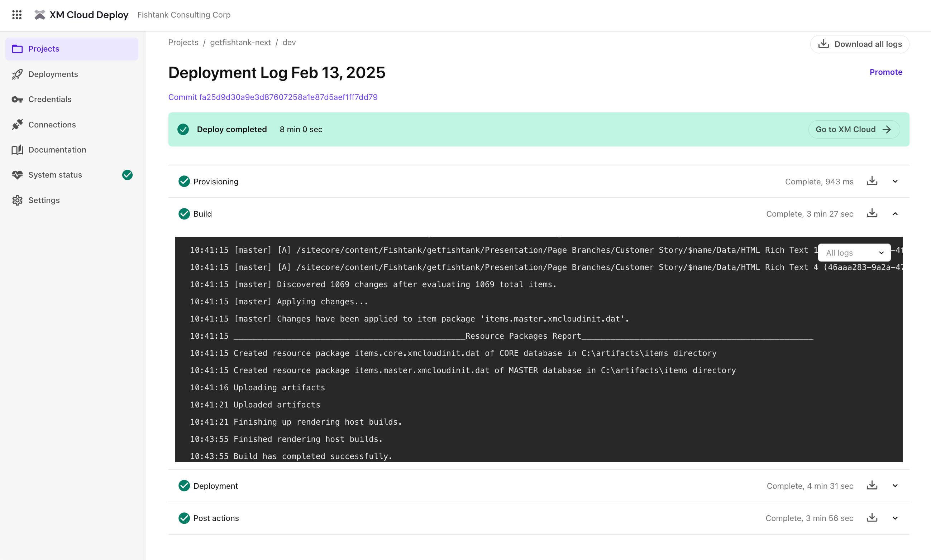This screenshot has width=931, height=560.
Task: Open Connections in the sidebar
Action: [x=52, y=125]
